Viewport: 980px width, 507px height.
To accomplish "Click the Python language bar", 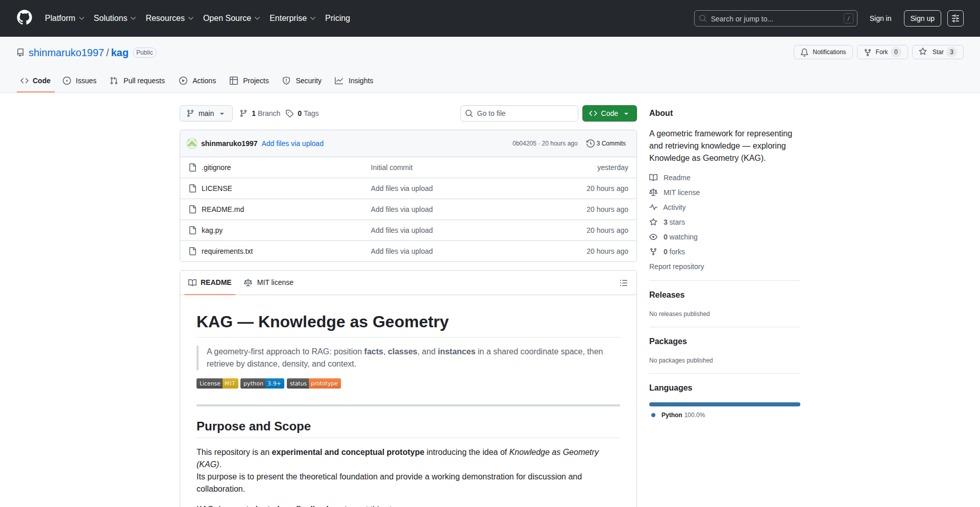I will (724, 404).
